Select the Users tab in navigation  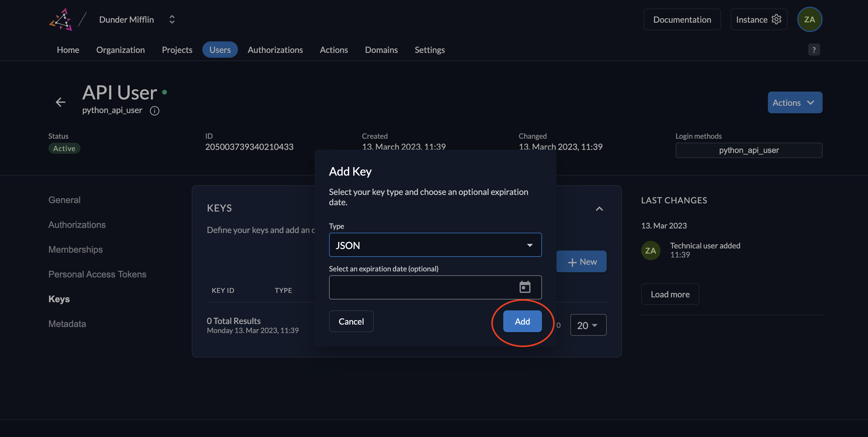220,49
